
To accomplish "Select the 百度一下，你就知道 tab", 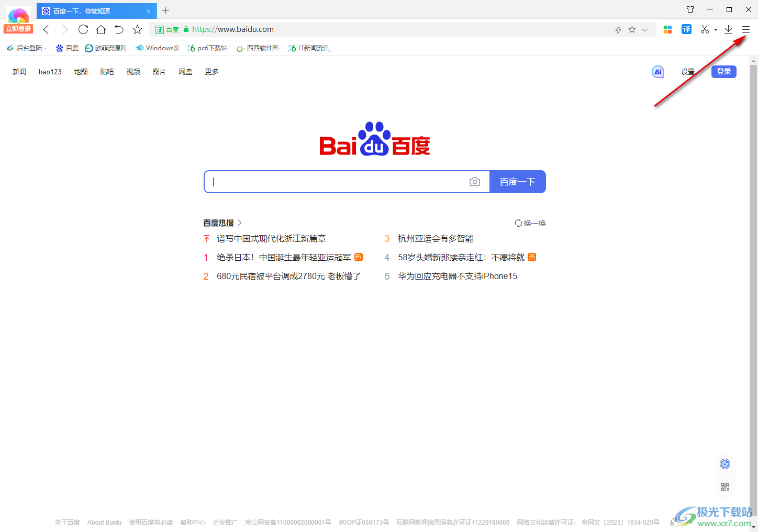I will tap(97, 10).
